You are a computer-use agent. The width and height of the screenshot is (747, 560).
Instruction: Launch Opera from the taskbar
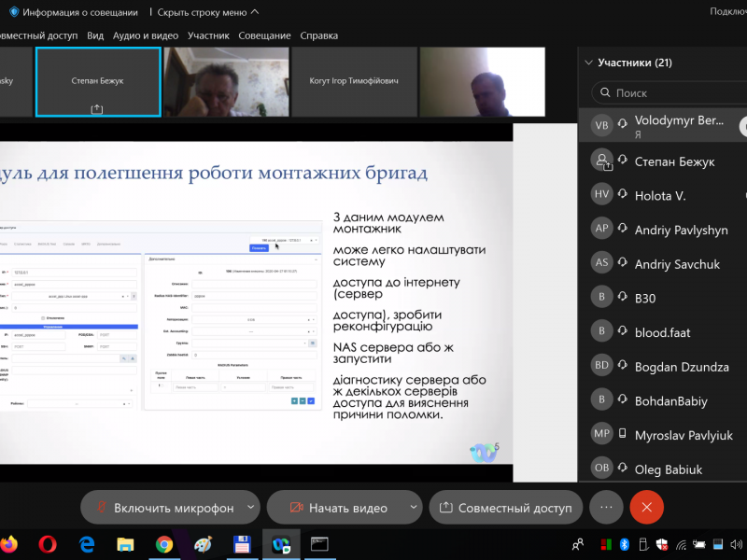(48, 544)
